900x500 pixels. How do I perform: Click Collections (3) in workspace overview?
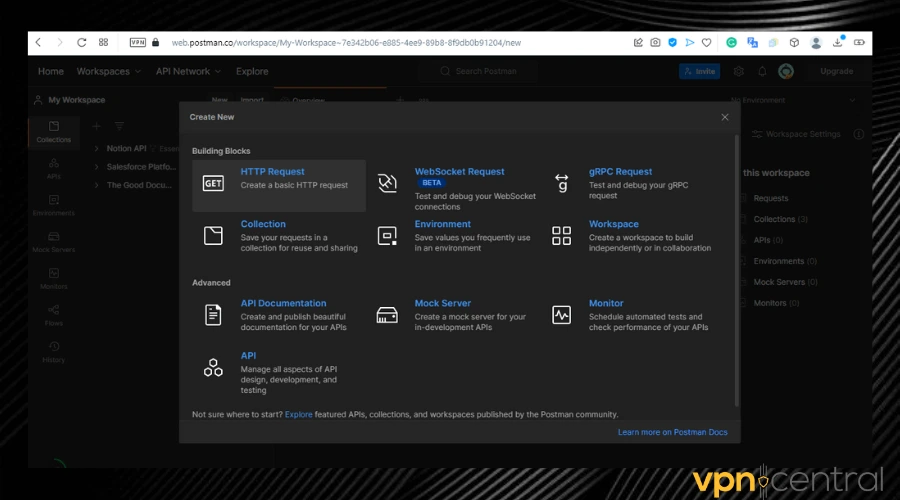(x=780, y=219)
